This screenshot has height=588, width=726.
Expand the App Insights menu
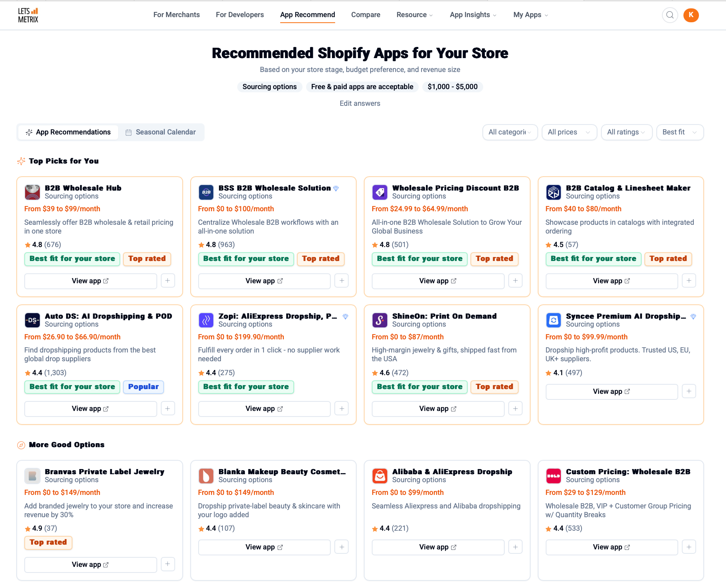(473, 15)
